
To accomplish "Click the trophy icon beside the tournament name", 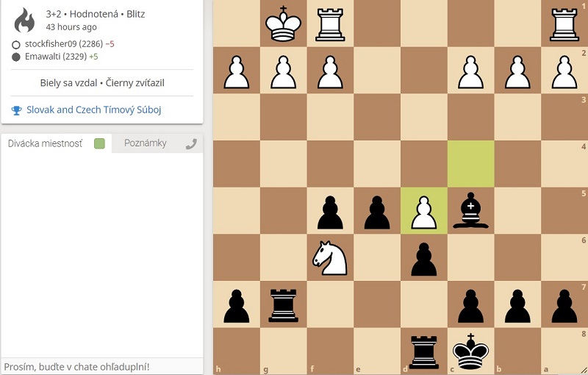I will tap(16, 110).
